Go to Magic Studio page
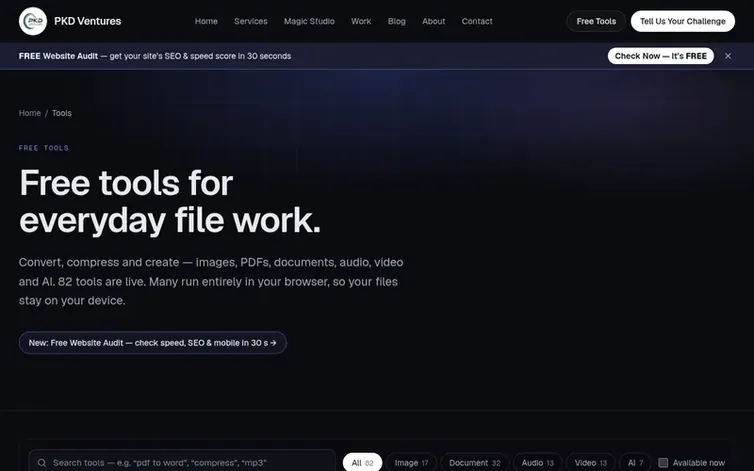Viewport: 754px width, 471px height. pyautogui.click(x=309, y=21)
